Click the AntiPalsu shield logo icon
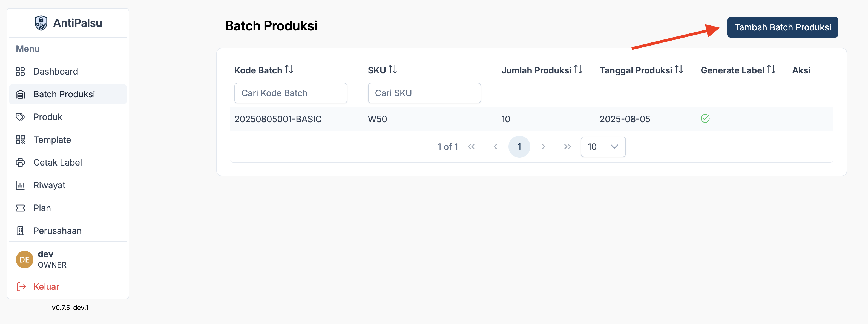 [41, 23]
